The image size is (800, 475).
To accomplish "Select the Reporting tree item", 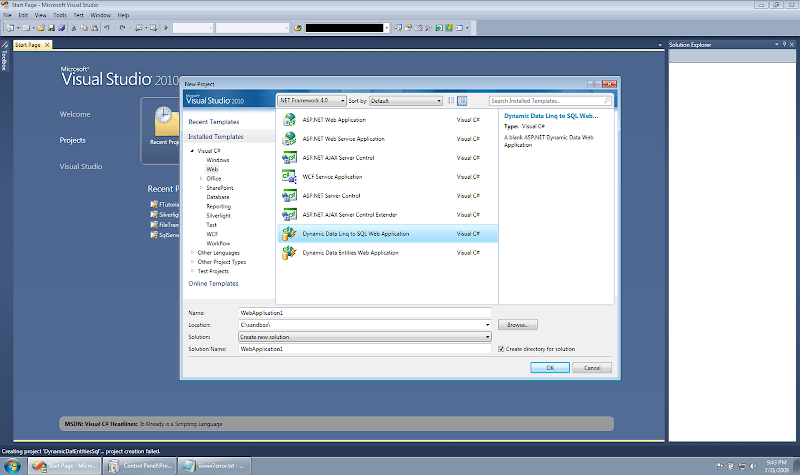I will (218, 206).
